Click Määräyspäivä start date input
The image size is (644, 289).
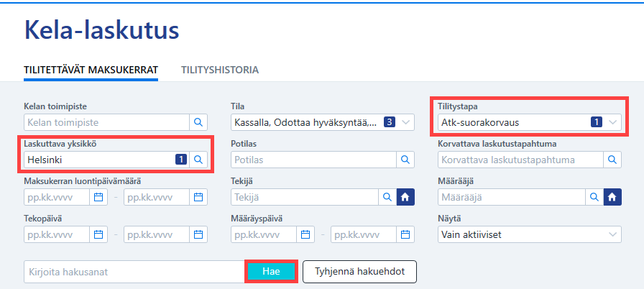click(264, 234)
